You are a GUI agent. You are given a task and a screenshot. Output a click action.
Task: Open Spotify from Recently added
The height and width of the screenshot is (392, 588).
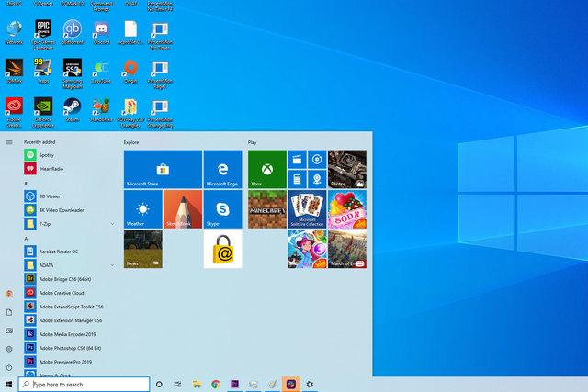click(70, 155)
